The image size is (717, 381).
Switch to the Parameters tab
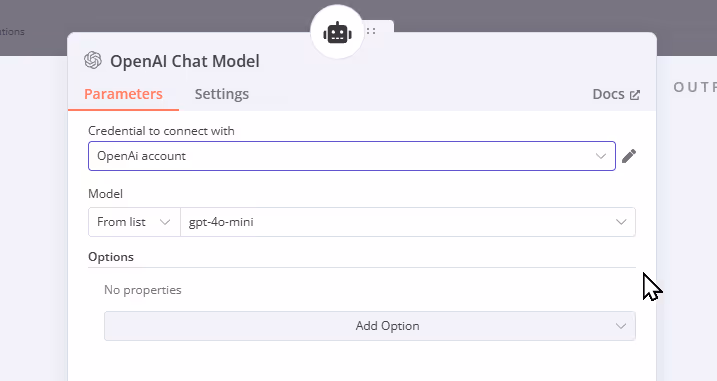pyautogui.click(x=123, y=94)
